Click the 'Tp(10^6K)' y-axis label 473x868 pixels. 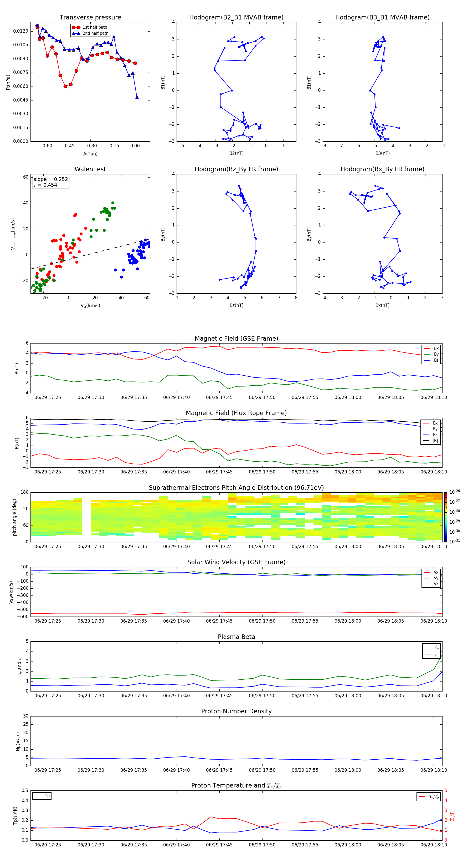click(15, 815)
